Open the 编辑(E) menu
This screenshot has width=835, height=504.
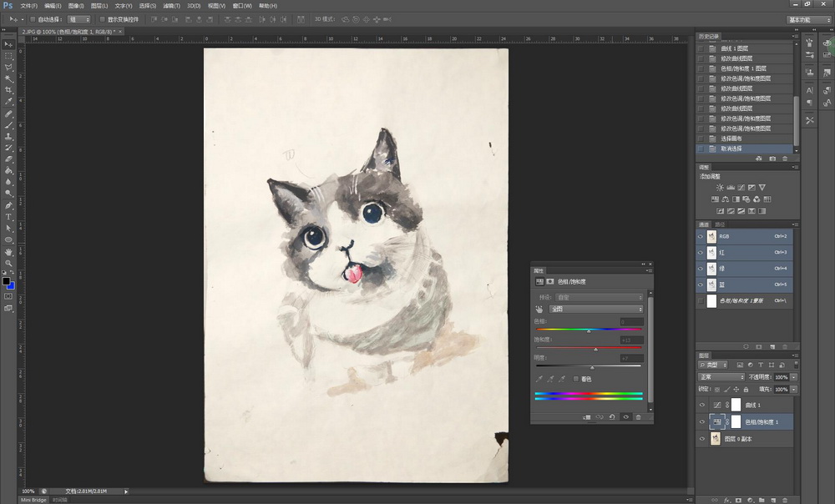pyautogui.click(x=53, y=6)
